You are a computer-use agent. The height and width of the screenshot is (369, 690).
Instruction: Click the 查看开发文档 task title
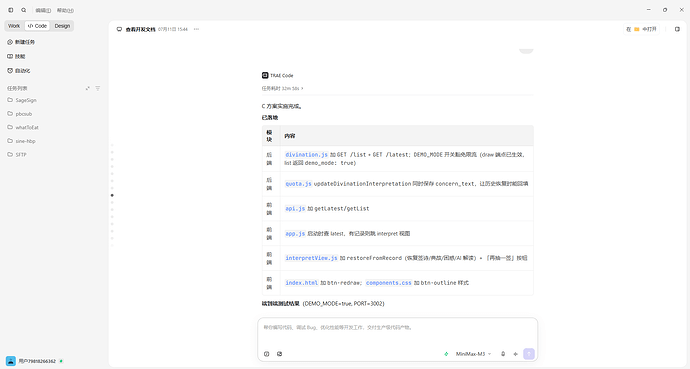click(140, 29)
